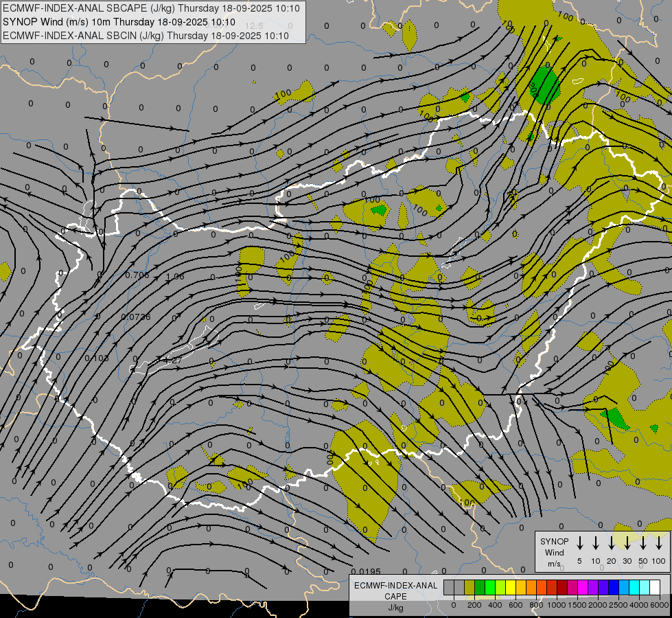Click the '0.103' station value on the map
The image size is (672, 618).
[96, 358]
